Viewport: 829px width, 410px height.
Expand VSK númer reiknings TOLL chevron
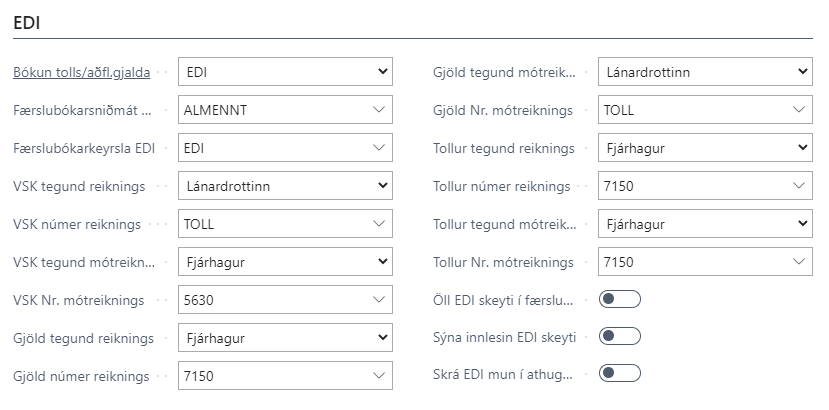(x=378, y=224)
